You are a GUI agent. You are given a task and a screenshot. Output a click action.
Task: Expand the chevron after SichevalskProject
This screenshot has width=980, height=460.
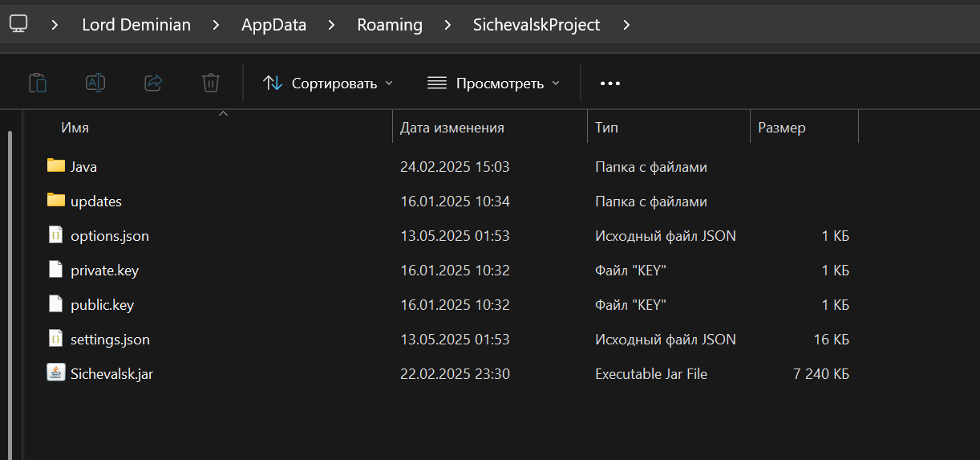coord(626,25)
